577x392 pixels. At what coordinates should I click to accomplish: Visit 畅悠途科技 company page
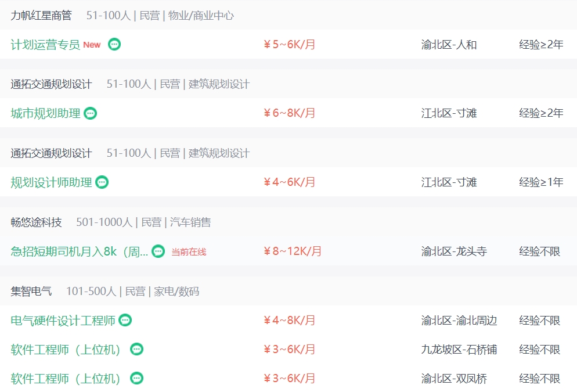(36, 222)
